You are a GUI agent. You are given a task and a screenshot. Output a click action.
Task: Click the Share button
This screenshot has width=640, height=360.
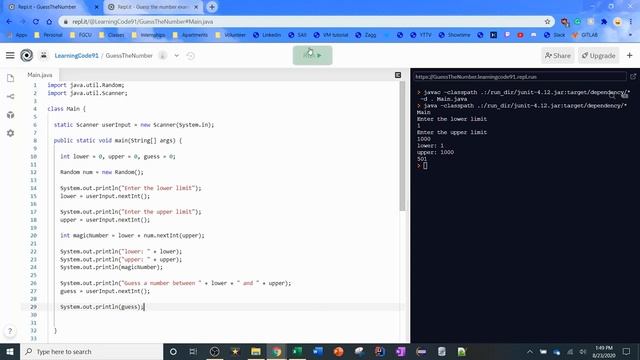point(557,56)
